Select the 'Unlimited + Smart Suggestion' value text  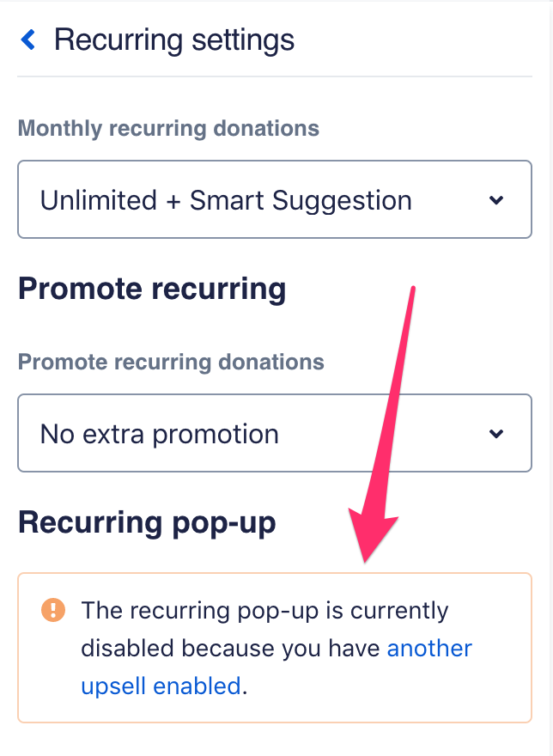[x=226, y=200]
